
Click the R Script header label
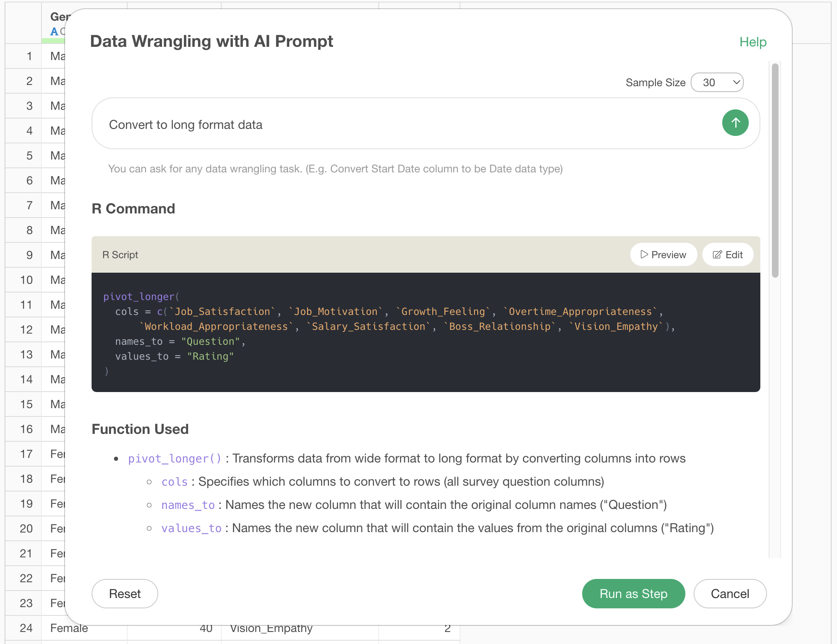[x=120, y=254]
